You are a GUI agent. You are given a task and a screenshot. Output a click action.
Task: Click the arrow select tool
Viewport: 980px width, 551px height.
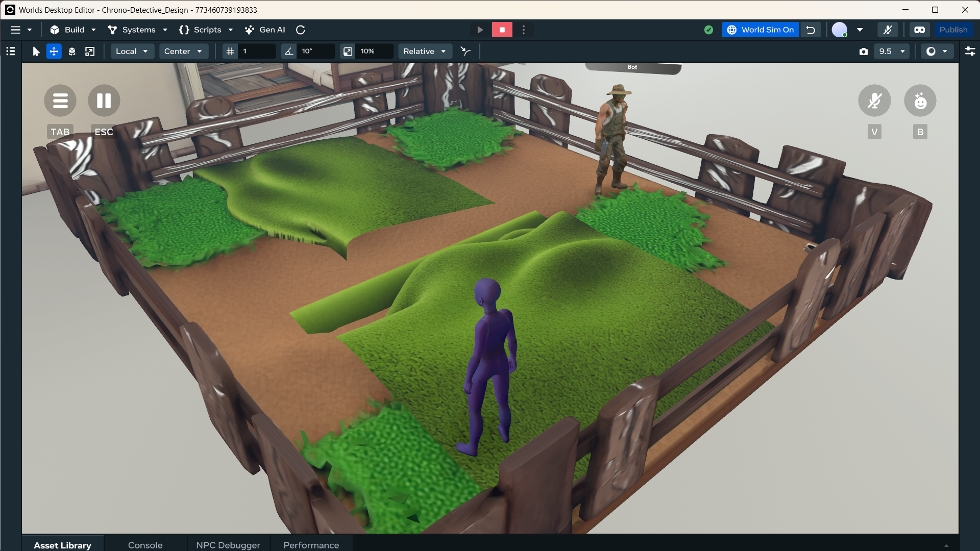[36, 52]
